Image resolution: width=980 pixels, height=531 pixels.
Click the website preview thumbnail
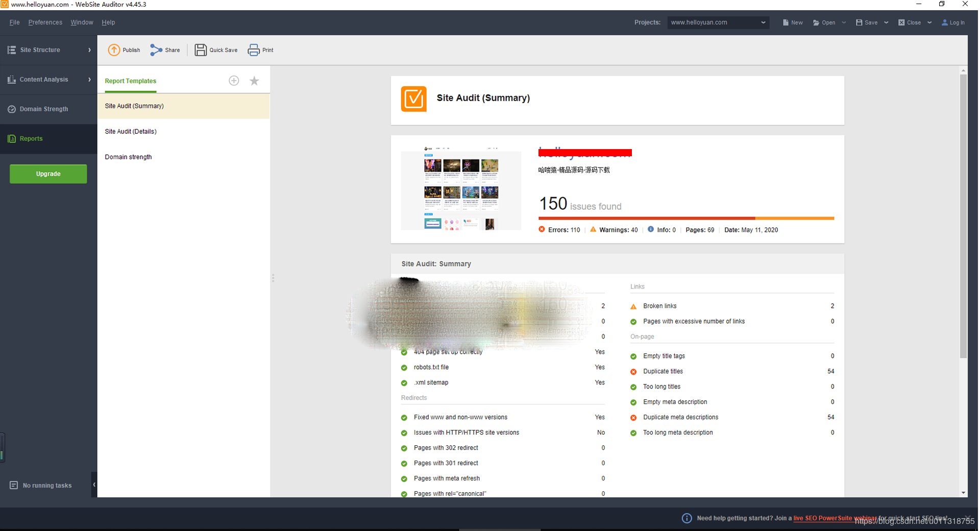coord(461,188)
